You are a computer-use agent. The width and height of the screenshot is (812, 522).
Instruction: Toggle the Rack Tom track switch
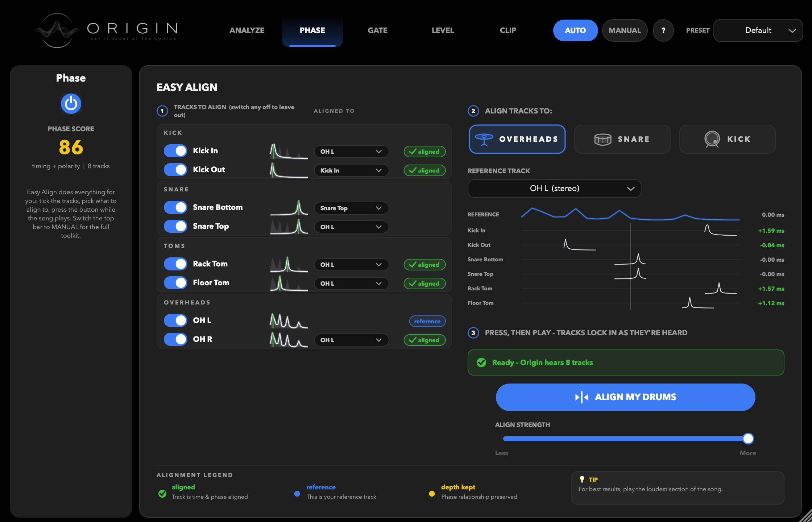coord(175,264)
